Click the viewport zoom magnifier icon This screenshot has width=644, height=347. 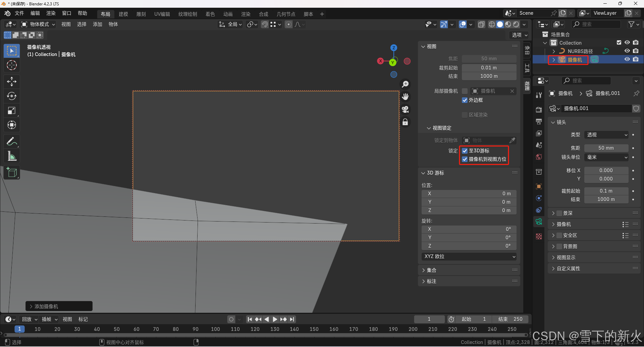(x=405, y=84)
